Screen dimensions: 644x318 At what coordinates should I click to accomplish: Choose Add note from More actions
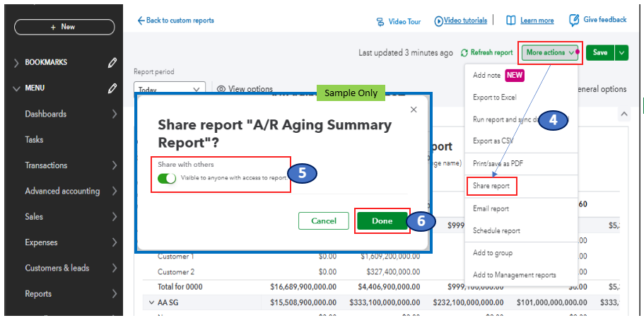coord(486,76)
